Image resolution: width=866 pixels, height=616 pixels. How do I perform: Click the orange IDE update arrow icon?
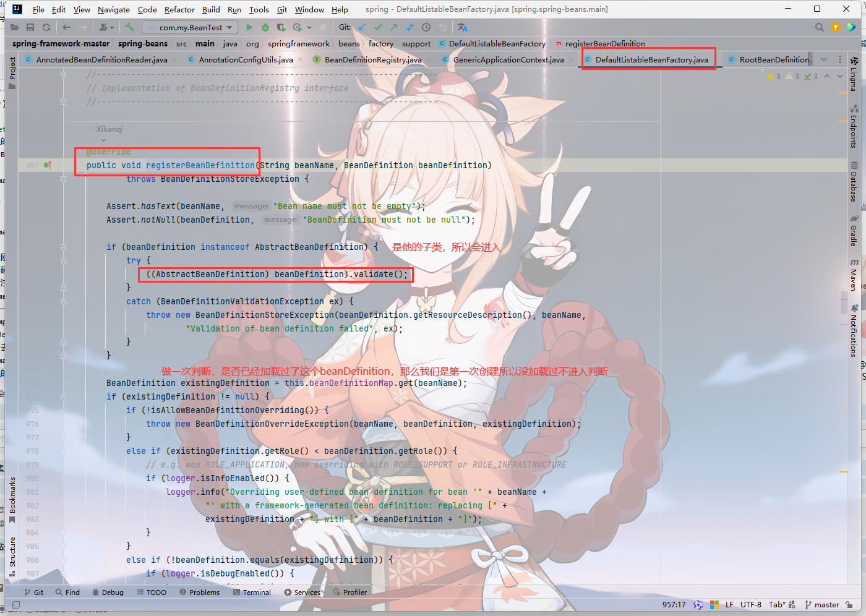click(x=836, y=27)
